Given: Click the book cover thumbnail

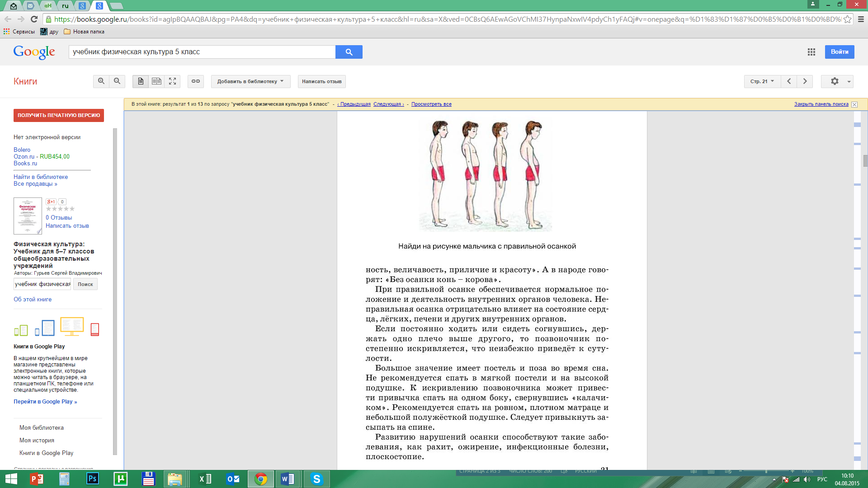Looking at the screenshot, I should coord(28,216).
